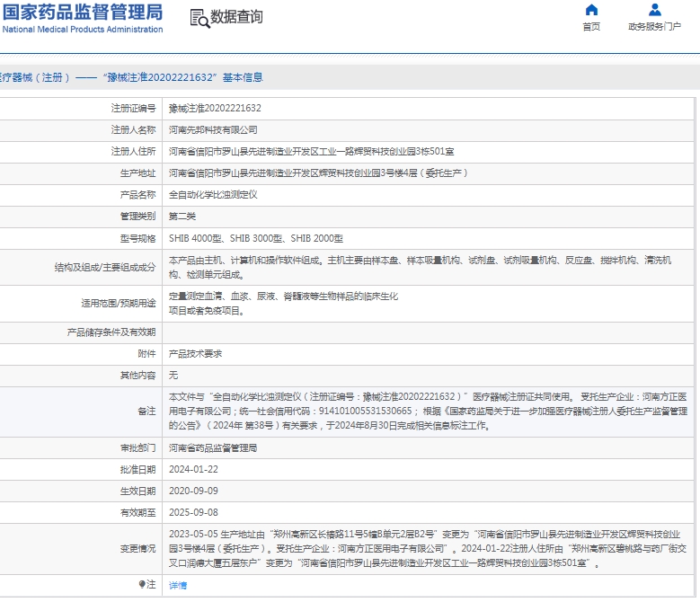Image resolution: width=700 pixels, height=602 pixels.
Task: Open the 政务服务门户 user icon
Action: click(654, 10)
